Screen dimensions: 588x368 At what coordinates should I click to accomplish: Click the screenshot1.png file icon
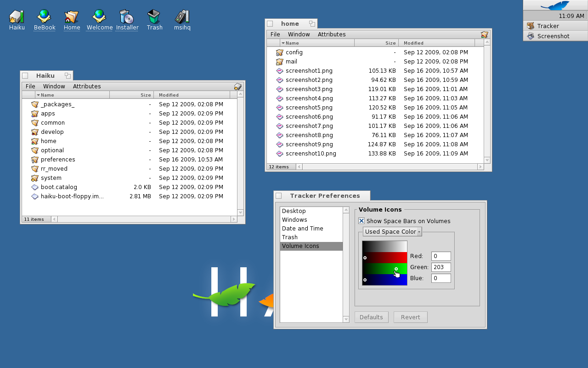pyautogui.click(x=280, y=71)
